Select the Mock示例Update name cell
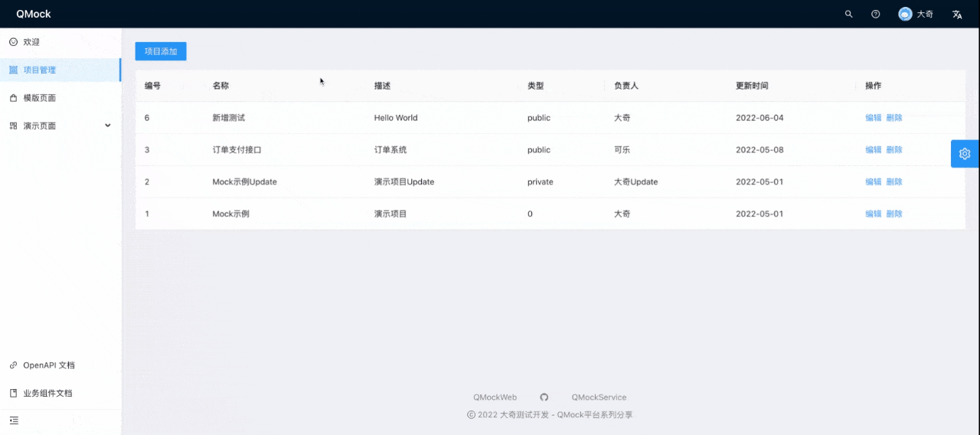The image size is (980, 435). click(x=244, y=182)
